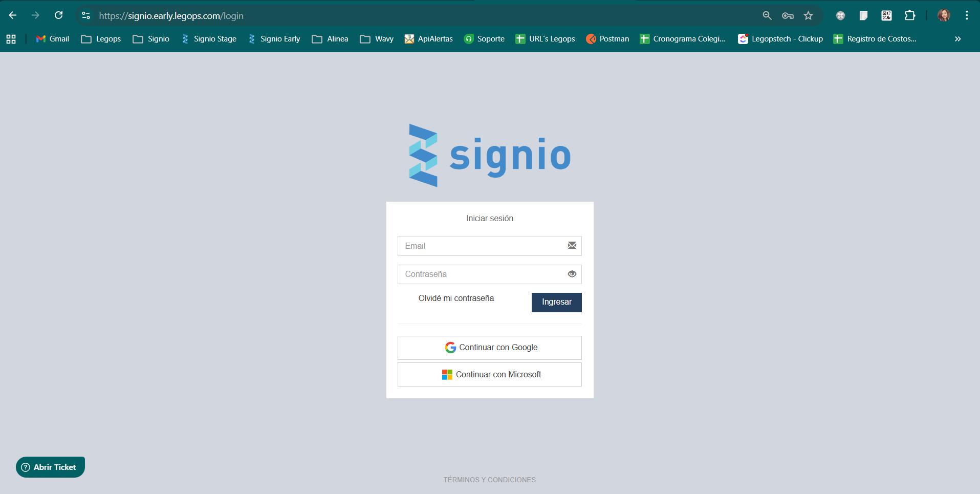Open Gmail bookmark
Screen dimensions: 980x494
click(53, 39)
